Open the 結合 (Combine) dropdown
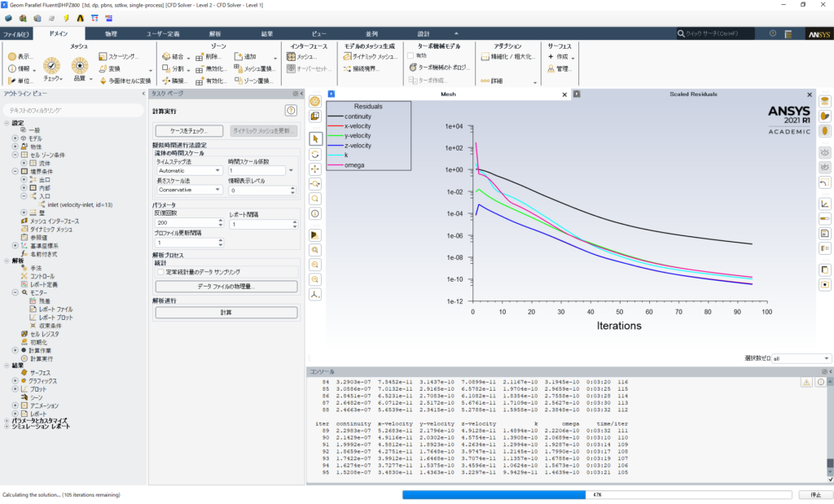The image size is (834, 504). (188, 57)
